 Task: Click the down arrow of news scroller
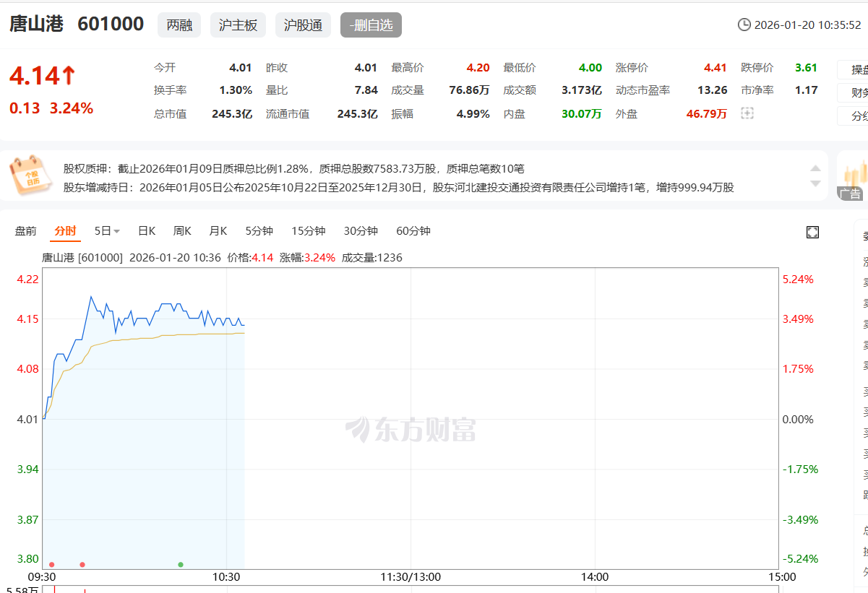pos(815,183)
